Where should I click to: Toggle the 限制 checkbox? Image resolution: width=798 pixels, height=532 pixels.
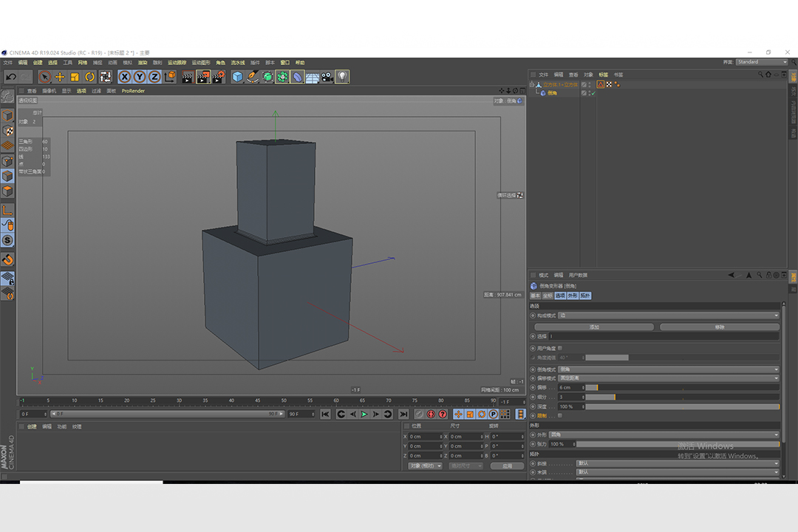pos(560,415)
